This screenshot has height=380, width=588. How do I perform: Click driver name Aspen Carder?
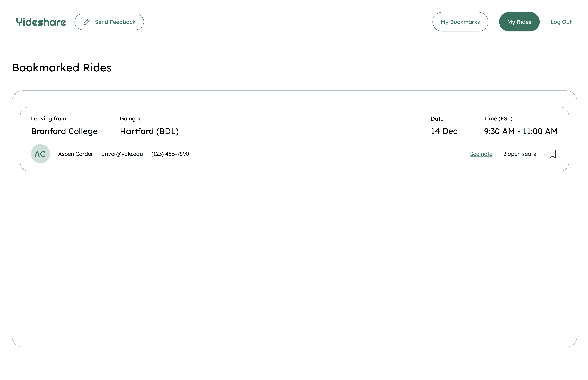[76, 154]
